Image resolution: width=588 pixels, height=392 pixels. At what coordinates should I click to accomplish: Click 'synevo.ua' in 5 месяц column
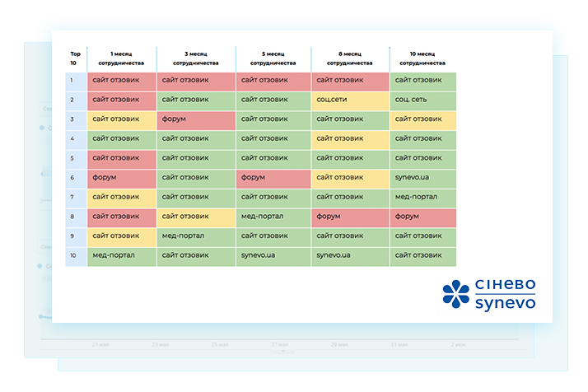pyautogui.click(x=273, y=255)
